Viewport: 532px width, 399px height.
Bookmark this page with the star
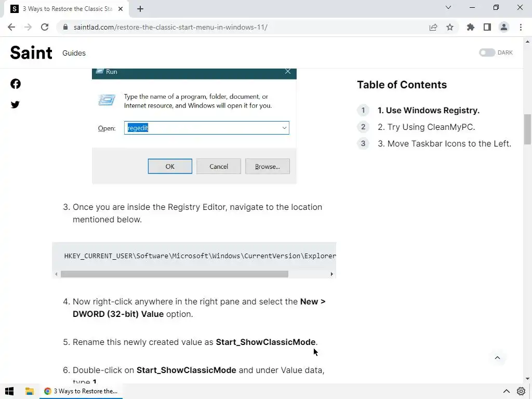point(450,27)
